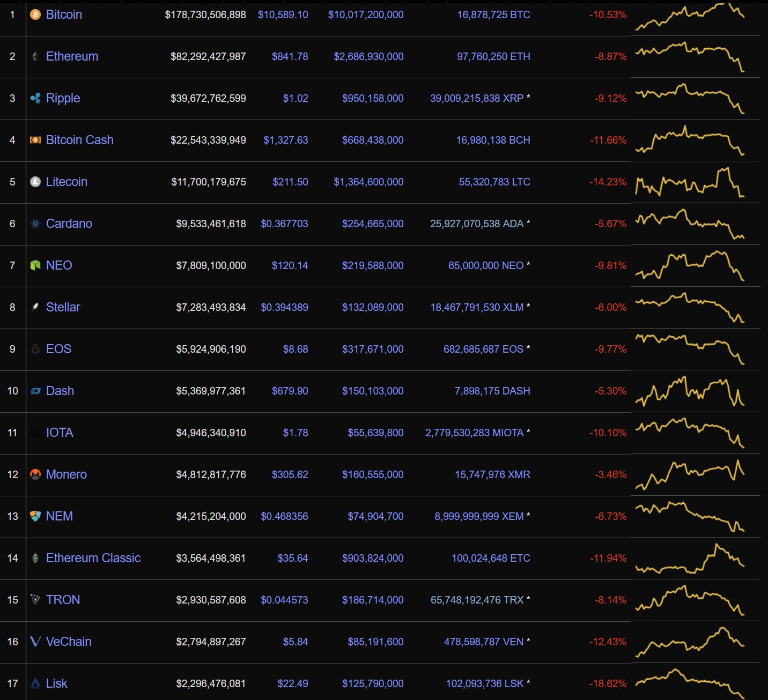Screen dimensions: 768x700
Task: Click Ethereum's volume link $2,686,930,000
Action: 368,56
